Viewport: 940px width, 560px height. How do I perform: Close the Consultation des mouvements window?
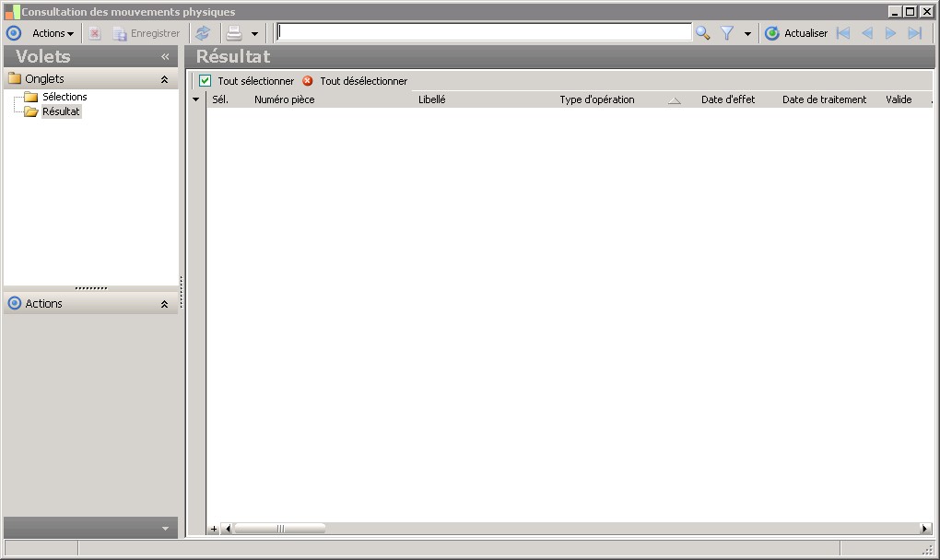pyautogui.click(x=926, y=11)
